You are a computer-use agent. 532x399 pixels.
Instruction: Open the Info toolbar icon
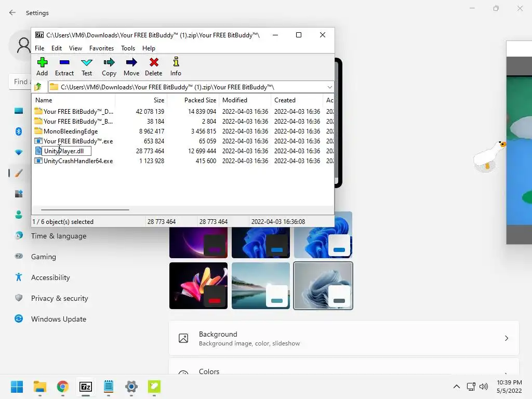[176, 66]
